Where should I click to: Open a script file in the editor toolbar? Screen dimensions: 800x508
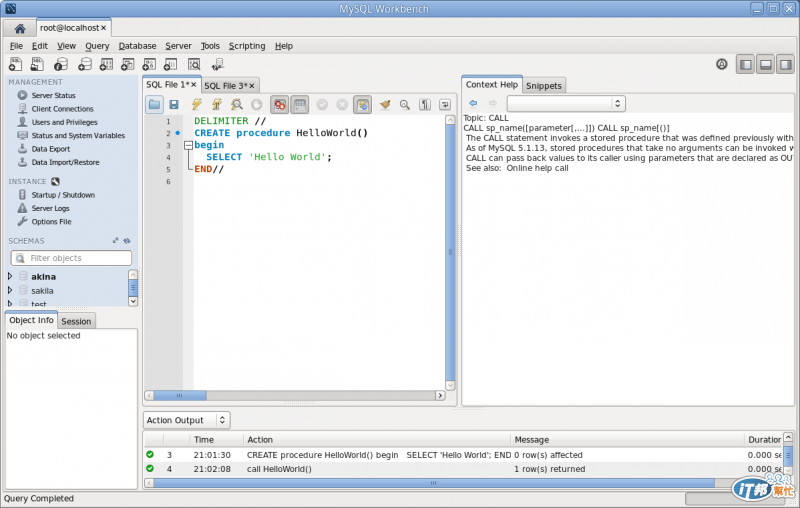[x=155, y=105]
